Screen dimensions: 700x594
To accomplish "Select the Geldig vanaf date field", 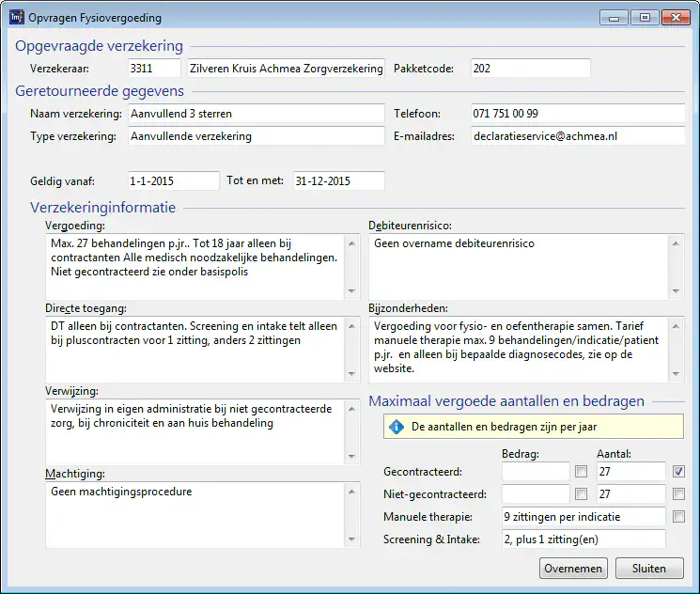I will (x=173, y=180).
